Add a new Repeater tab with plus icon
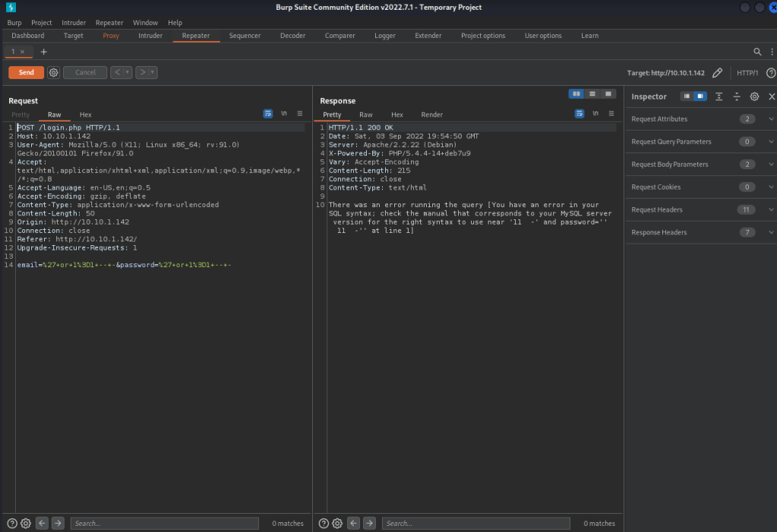 click(x=43, y=52)
